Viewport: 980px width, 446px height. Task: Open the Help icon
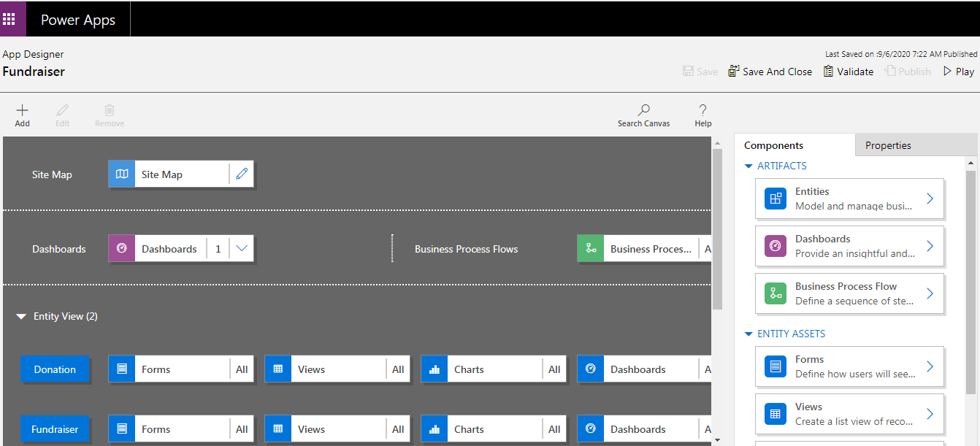(702, 113)
